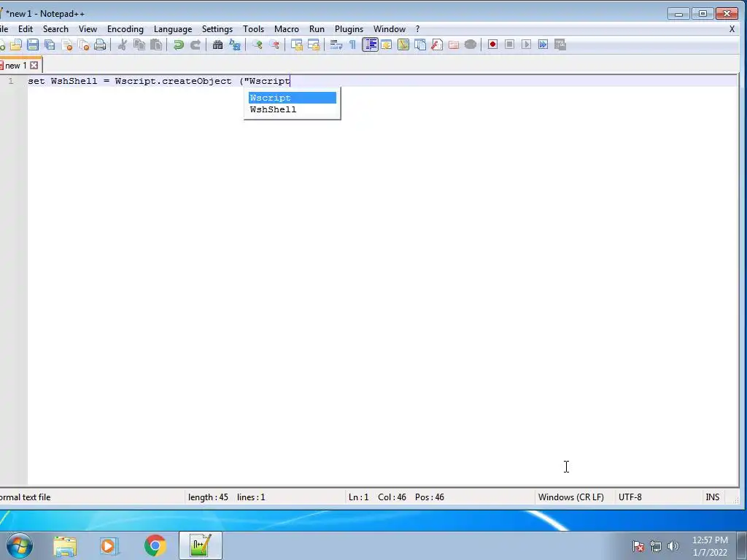Image resolution: width=747 pixels, height=560 pixels.
Task: Open the Settings menu
Action: (x=217, y=29)
